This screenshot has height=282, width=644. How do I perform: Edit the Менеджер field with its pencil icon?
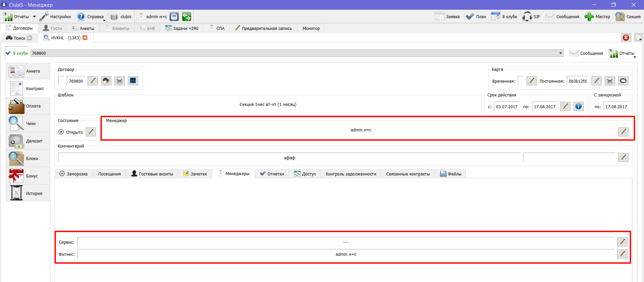[x=623, y=132]
